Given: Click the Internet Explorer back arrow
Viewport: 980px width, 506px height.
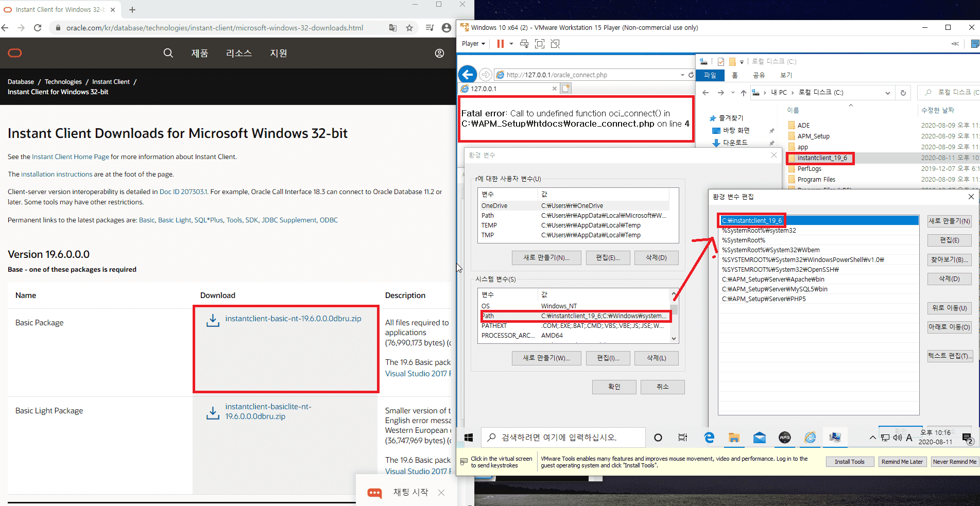Looking at the screenshot, I should [x=468, y=75].
